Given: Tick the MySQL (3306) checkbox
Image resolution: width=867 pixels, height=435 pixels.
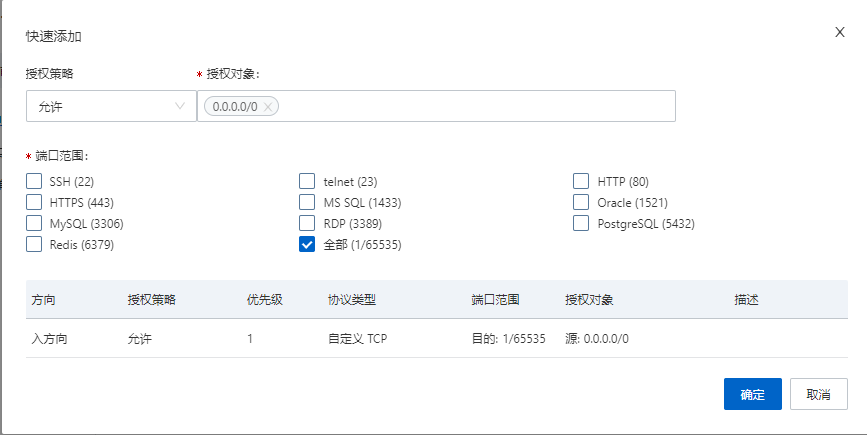Looking at the screenshot, I should coord(34,223).
